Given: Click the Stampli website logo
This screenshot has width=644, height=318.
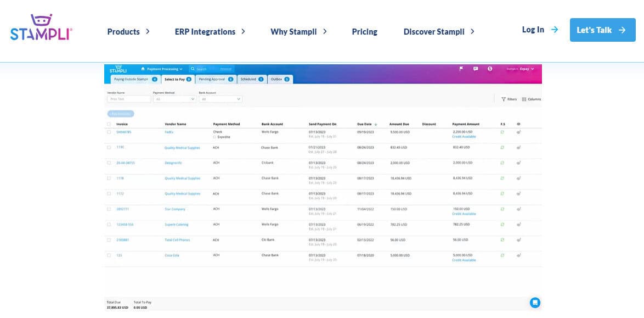Looking at the screenshot, I should 42,27.
